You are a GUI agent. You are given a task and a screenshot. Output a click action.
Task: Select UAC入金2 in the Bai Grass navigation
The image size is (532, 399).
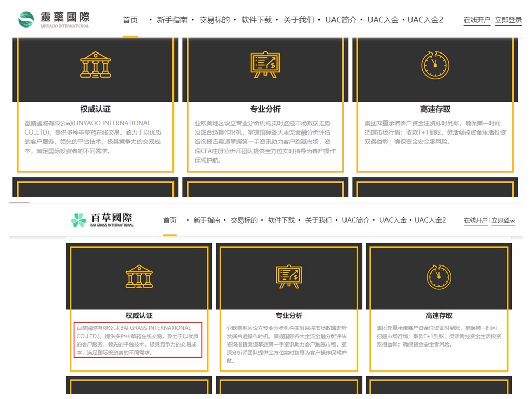point(430,220)
